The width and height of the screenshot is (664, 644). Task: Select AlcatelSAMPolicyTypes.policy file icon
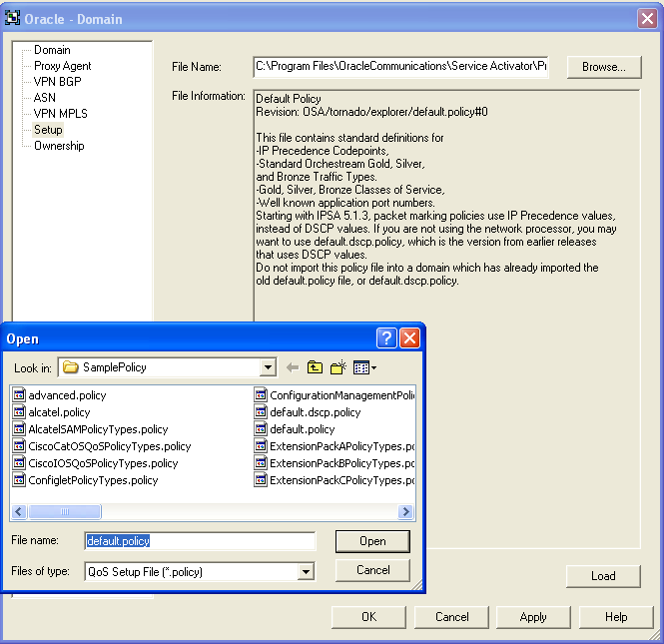click(x=19, y=428)
